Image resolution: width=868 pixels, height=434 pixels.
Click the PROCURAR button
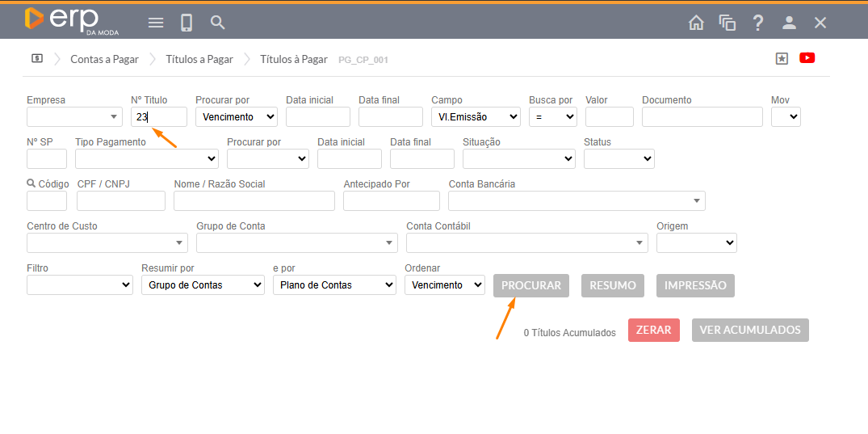click(x=531, y=285)
